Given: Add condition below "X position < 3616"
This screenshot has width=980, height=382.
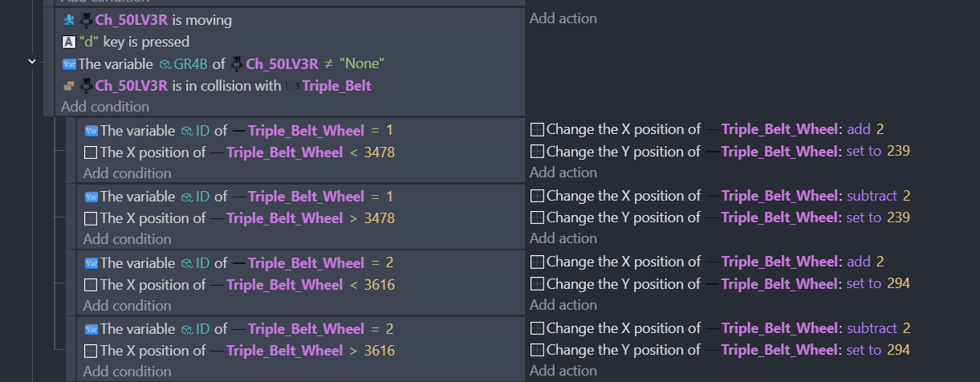Looking at the screenshot, I should 127,306.
